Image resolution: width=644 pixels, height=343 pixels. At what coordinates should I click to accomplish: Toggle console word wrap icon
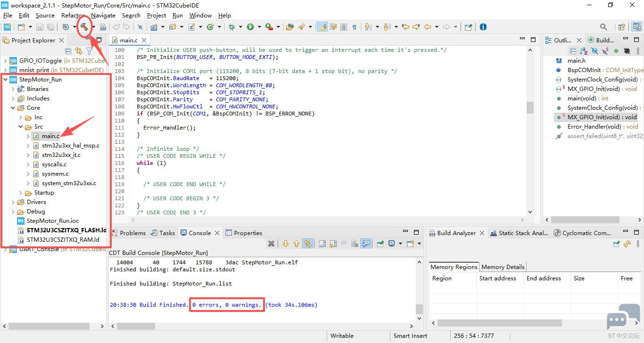[x=344, y=244]
